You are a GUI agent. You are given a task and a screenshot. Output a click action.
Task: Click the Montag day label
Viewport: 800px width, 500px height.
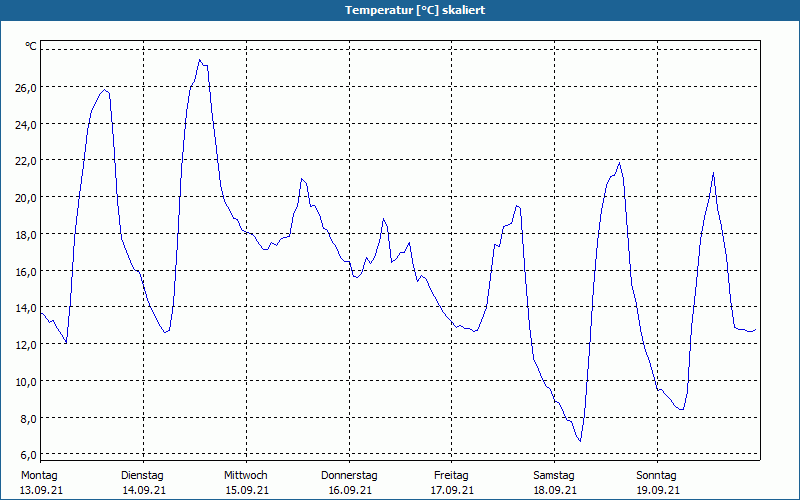(39, 476)
